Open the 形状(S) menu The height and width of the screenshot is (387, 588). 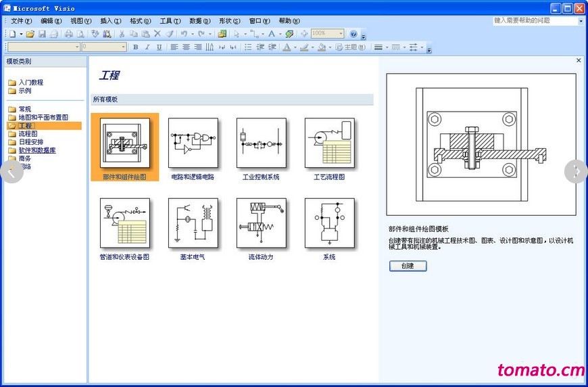point(230,21)
